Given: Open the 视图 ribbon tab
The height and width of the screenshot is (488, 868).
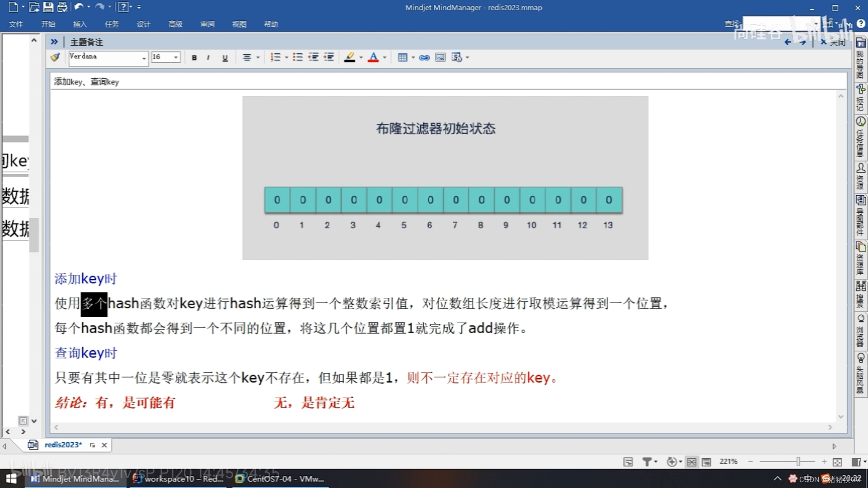Looking at the screenshot, I should (239, 24).
